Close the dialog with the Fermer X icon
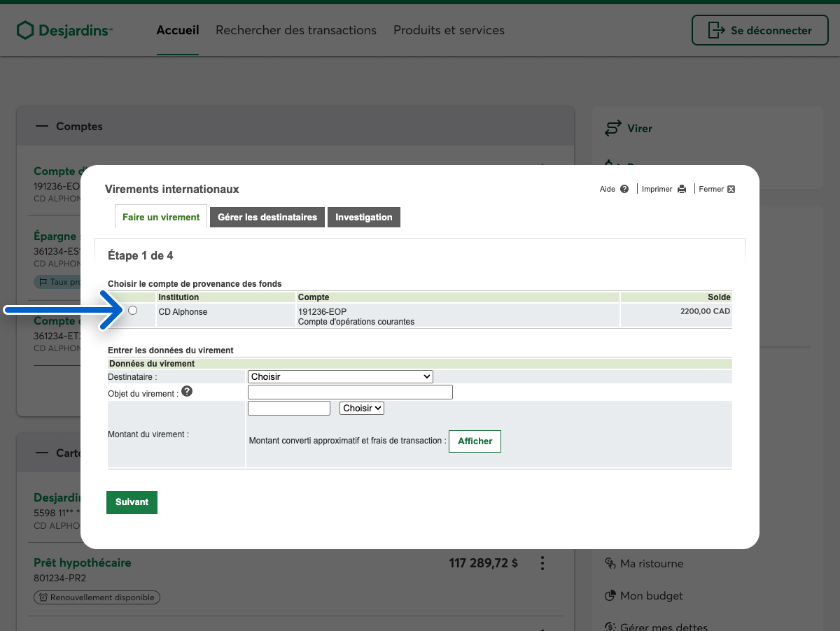The image size is (840, 631). pyautogui.click(x=731, y=189)
